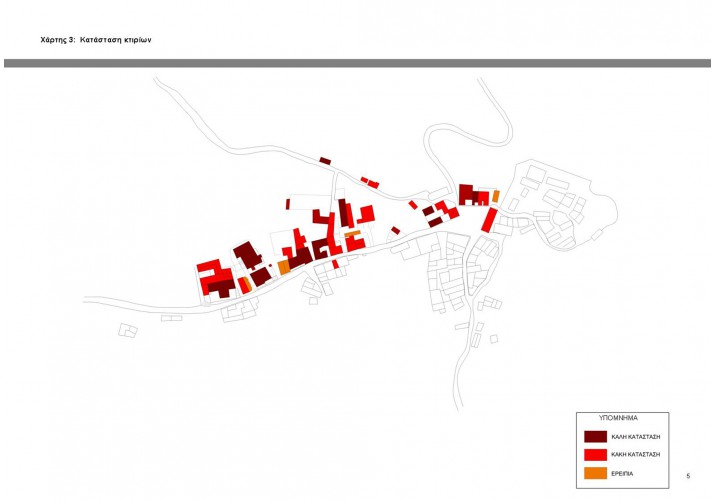Click the 'ΕΡΕΙΠΙΑ' legend label

click(x=622, y=474)
